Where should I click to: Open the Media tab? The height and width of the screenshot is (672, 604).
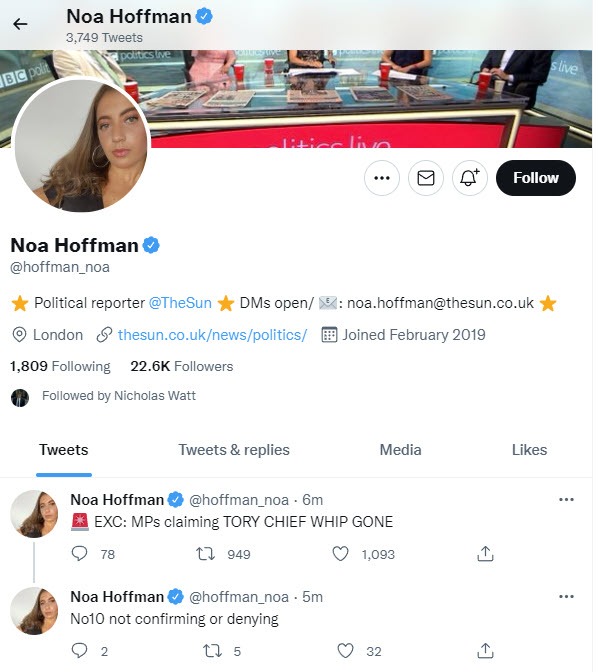tap(400, 450)
